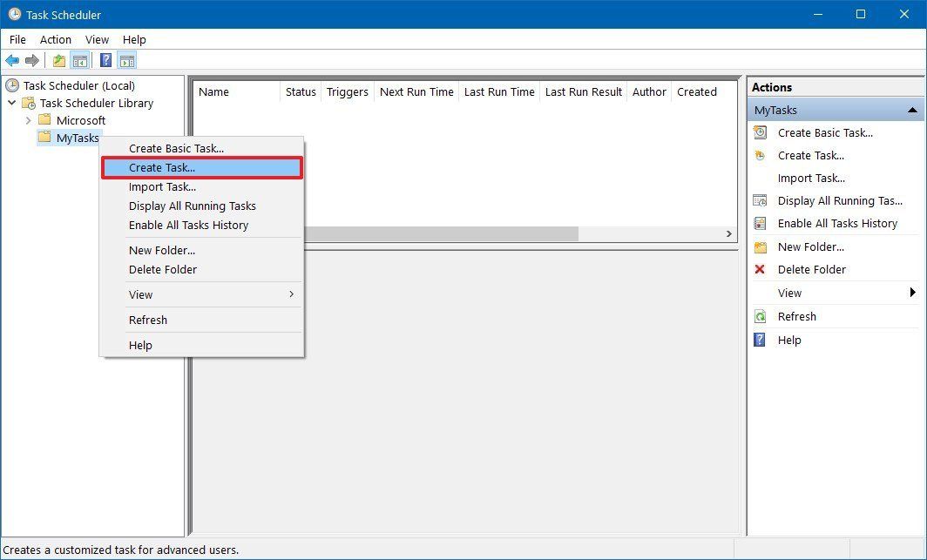The image size is (927, 560).
Task: Click the back navigation arrow in the toolbar
Action: [11, 59]
